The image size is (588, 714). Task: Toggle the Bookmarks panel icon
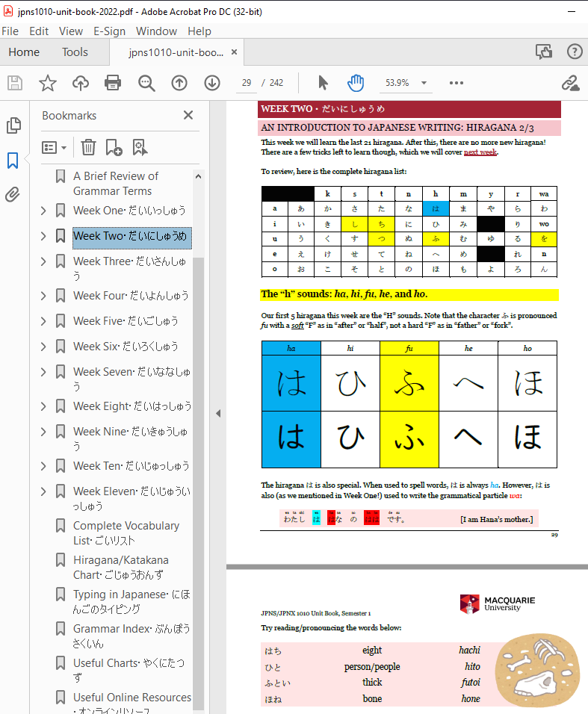(13, 161)
